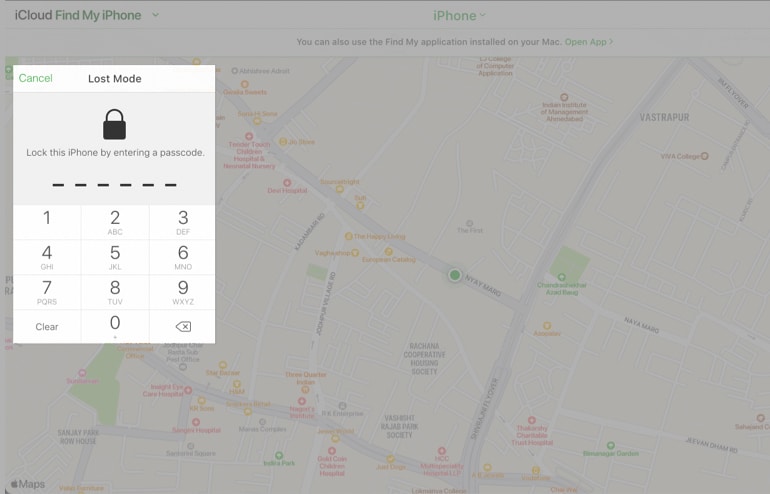The width and height of the screenshot is (770, 494).
Task: Click the Insight Eye Care Hospital pin
Action: tap(188, 390)
